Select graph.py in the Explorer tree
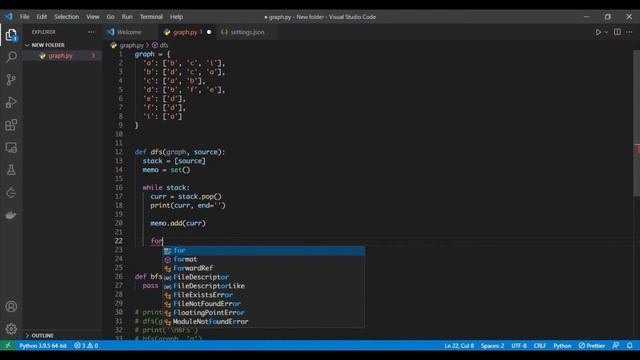This screenshot has width=640, height=360. [x=60, y=56]
